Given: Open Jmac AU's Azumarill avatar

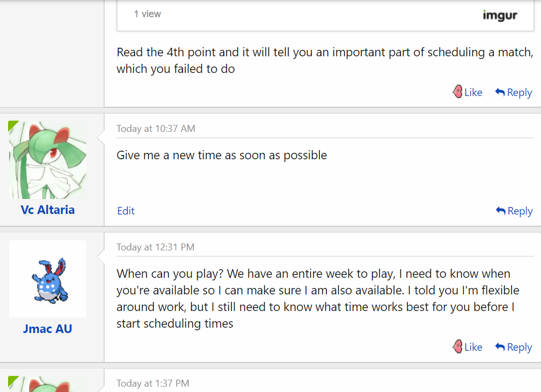Looking at the screenshot, I should (48, 279).
